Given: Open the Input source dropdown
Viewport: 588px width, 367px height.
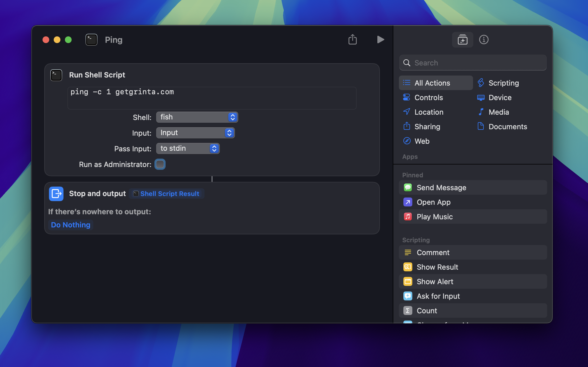Looking at the screenshot, I should coord(195,133).
